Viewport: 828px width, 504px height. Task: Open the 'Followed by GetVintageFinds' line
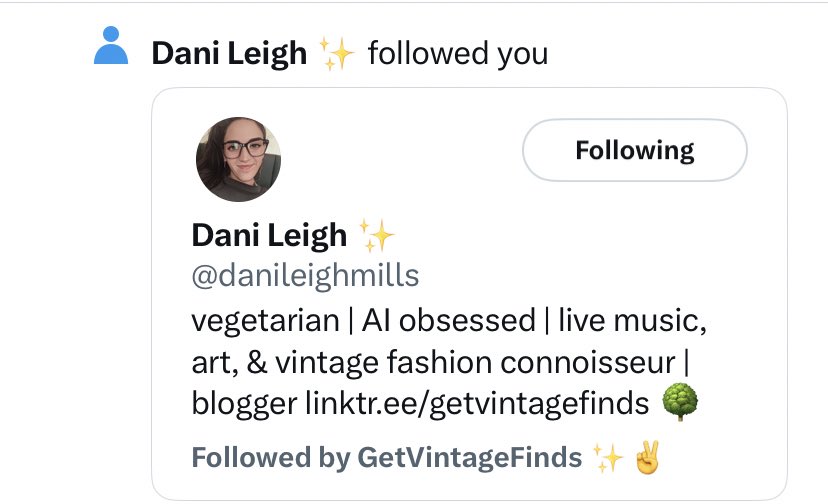coord(387,458)
